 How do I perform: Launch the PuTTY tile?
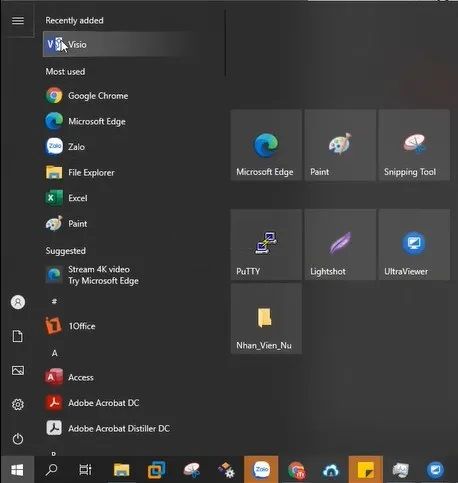[266, 245]
